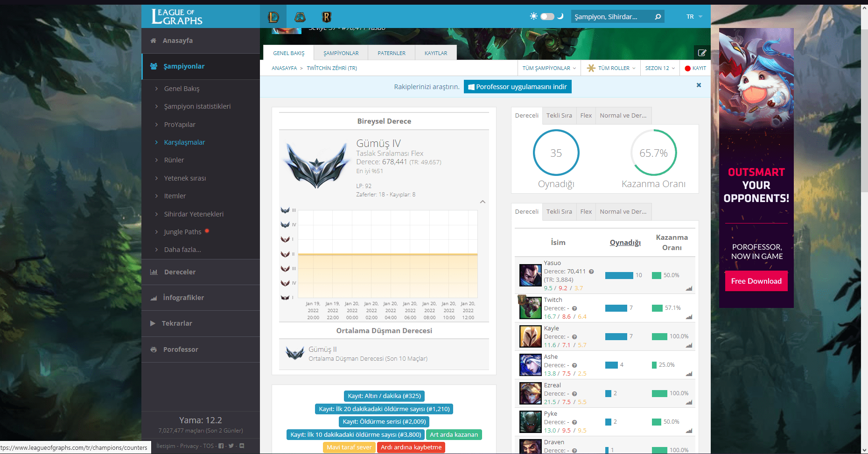868x454 pixels.
Task: Open Dereceler in the sidebar
Action: click(201, 272)
